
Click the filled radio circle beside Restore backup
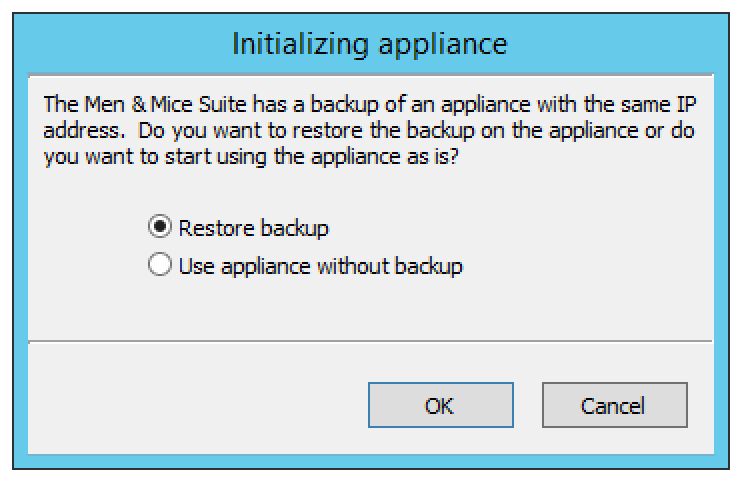[x=160, y=227]
